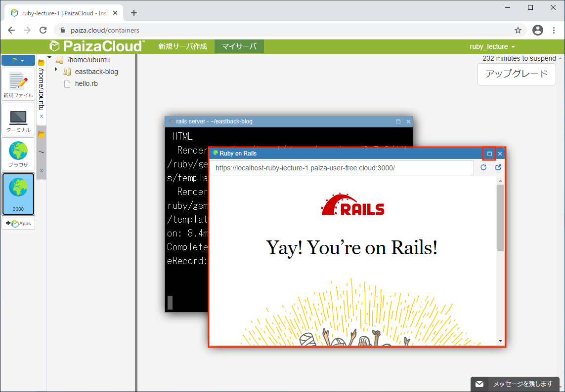The width and height of the screenshot is (565, 392).
Task: Open the ruby_lecture account dropdown
Action: (492, 46)
